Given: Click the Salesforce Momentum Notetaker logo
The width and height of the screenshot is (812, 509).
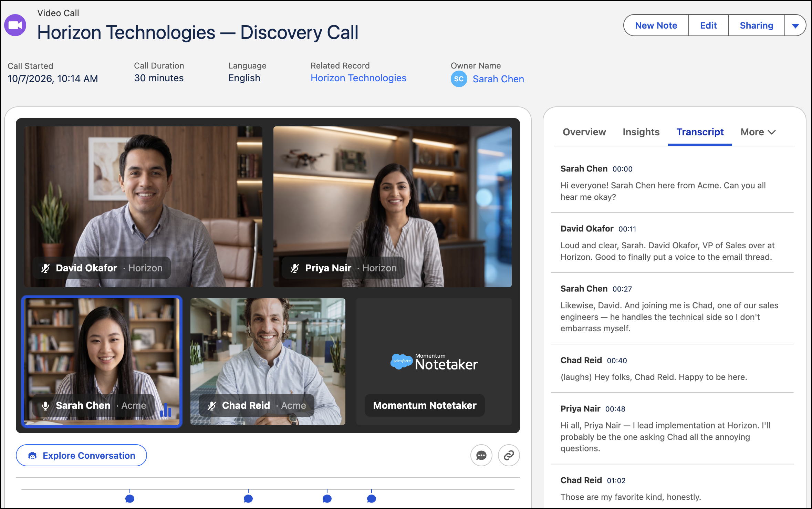Looking at the screenshot, I should coord(434,362).
